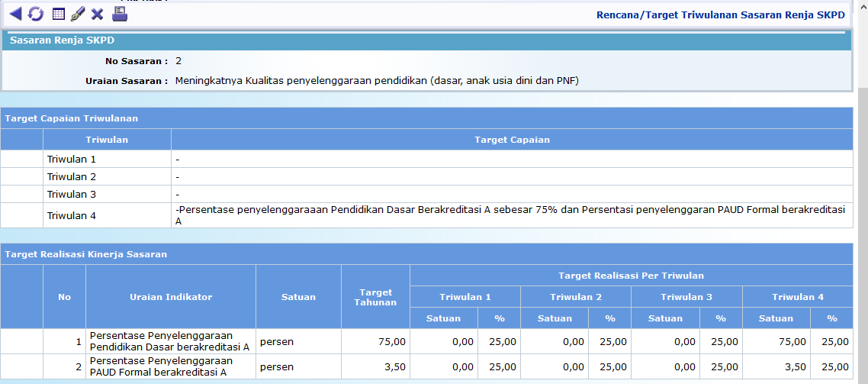
Task: Select the Triwulan 3 row
Action: pos(72,195)
